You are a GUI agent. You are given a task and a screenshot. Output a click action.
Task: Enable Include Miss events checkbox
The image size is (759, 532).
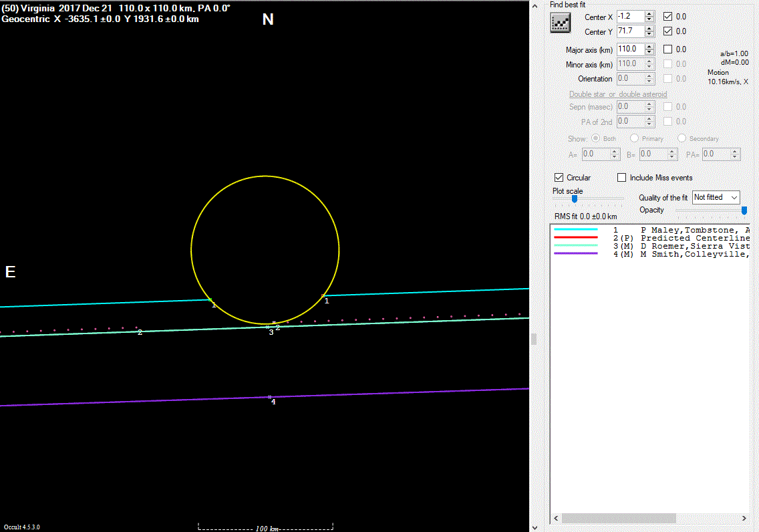pos(622,178)
